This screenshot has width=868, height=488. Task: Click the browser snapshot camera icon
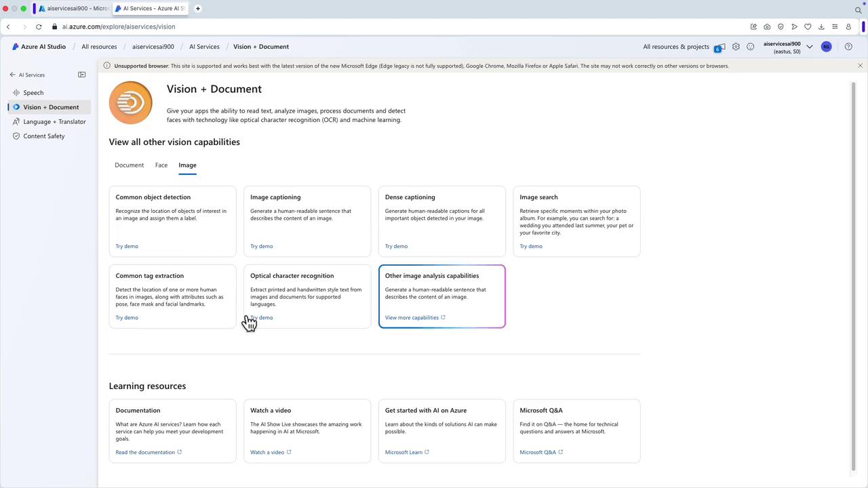767,26
